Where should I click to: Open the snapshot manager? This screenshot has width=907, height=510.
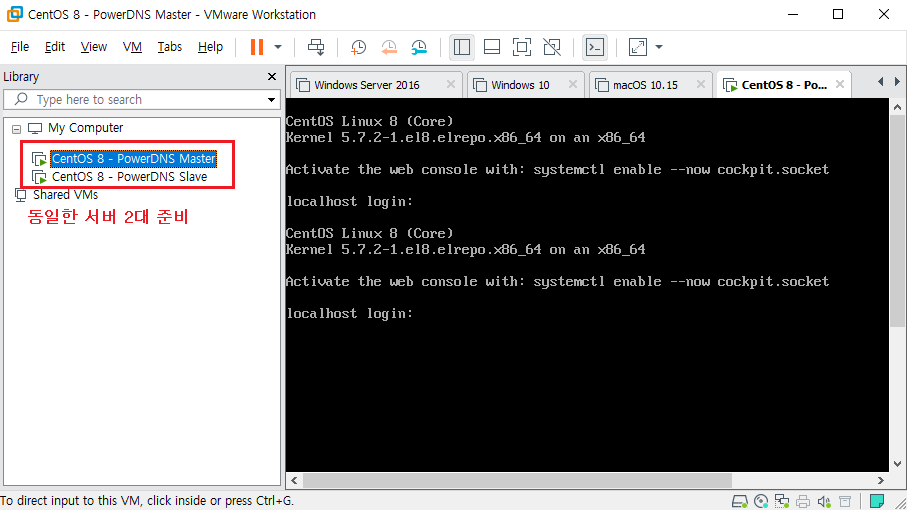point(419,47)
